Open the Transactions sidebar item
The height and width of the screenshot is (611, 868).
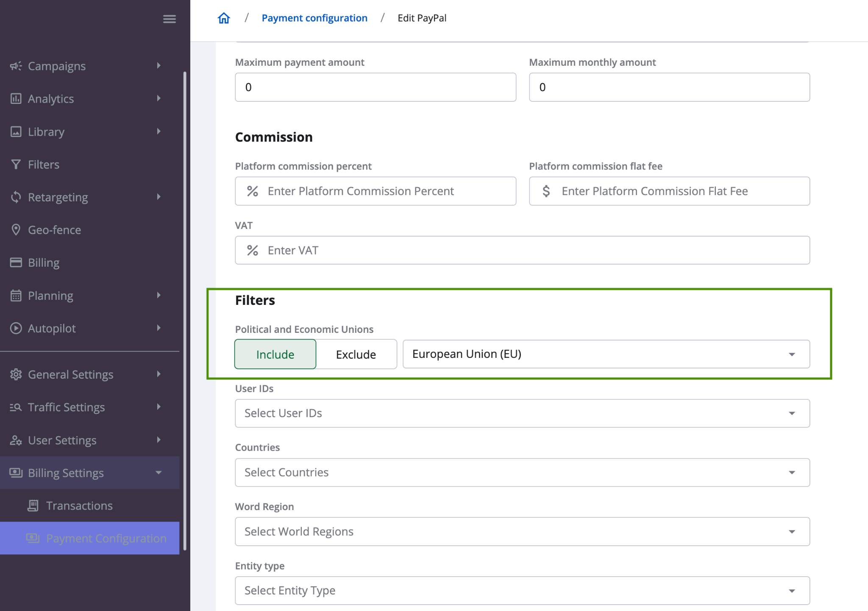(89, 505)
